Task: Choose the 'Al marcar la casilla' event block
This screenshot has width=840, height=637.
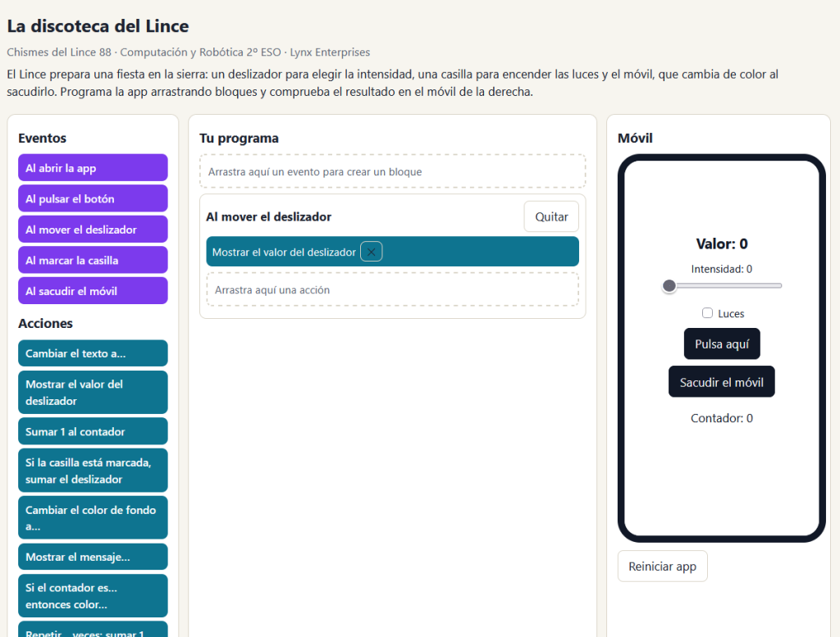Action: tap(93, 260)
